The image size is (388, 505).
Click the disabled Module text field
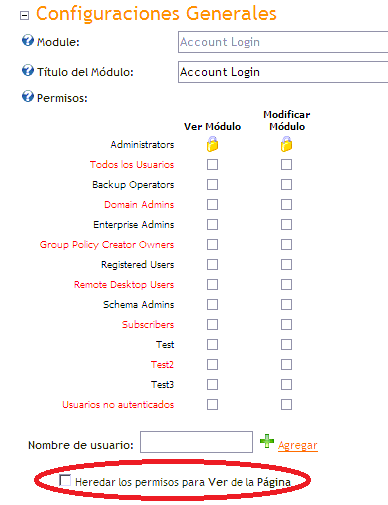[x=283, y=42]
